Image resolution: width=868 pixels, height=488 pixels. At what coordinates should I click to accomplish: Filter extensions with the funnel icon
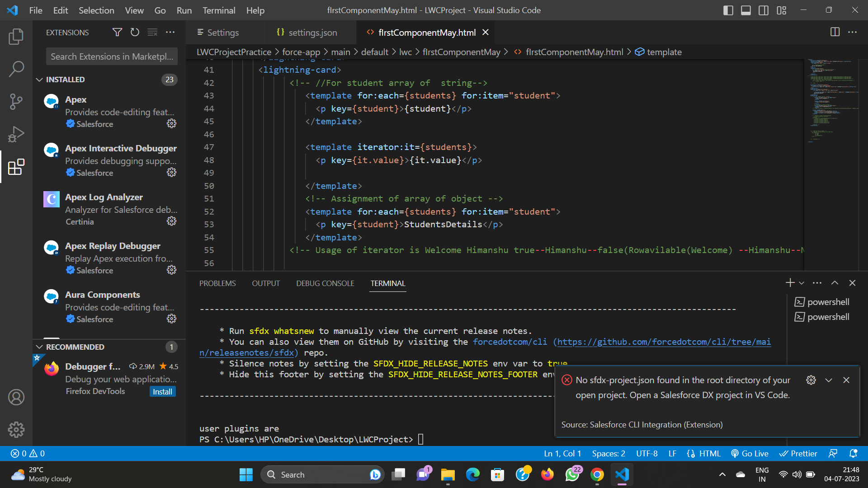[x=117, y=32]
